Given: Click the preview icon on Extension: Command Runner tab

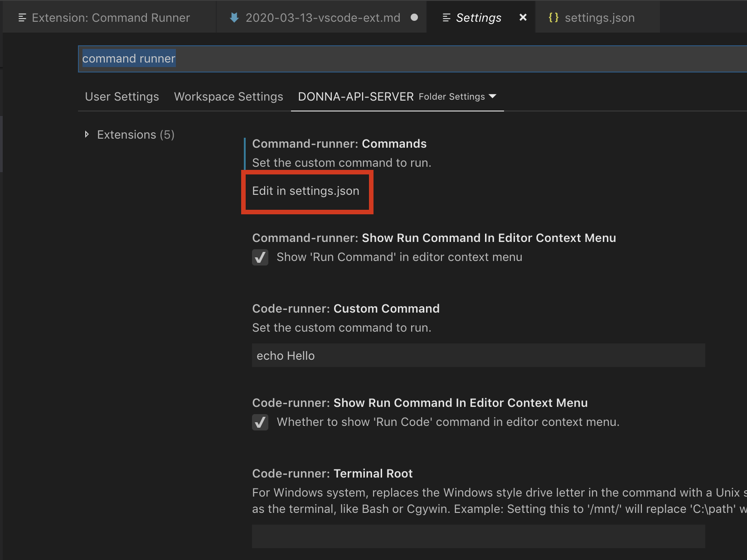Looking at the screenshot, I should (x=22, y=18).
